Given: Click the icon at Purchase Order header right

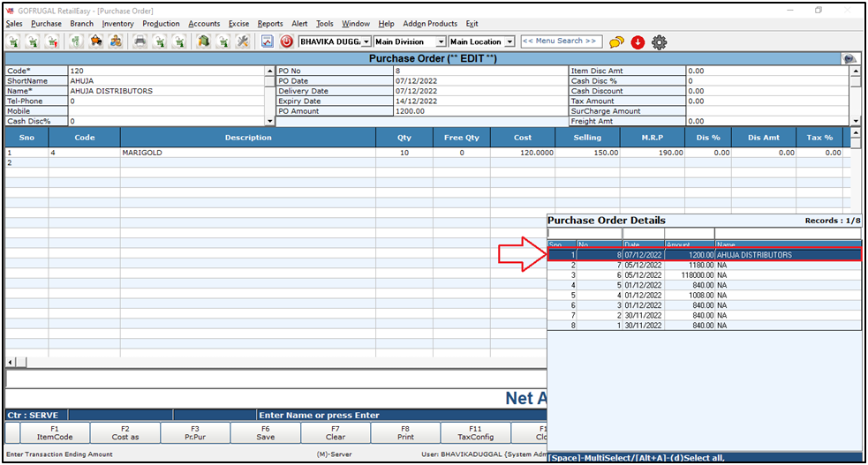Looking at the screenshot, I should pyautogui.click(x=849, y=58).
